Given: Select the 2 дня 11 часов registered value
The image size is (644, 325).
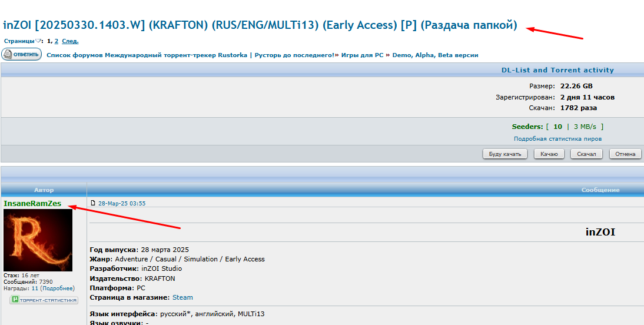Looking at the screenshot, I should 587,97.
